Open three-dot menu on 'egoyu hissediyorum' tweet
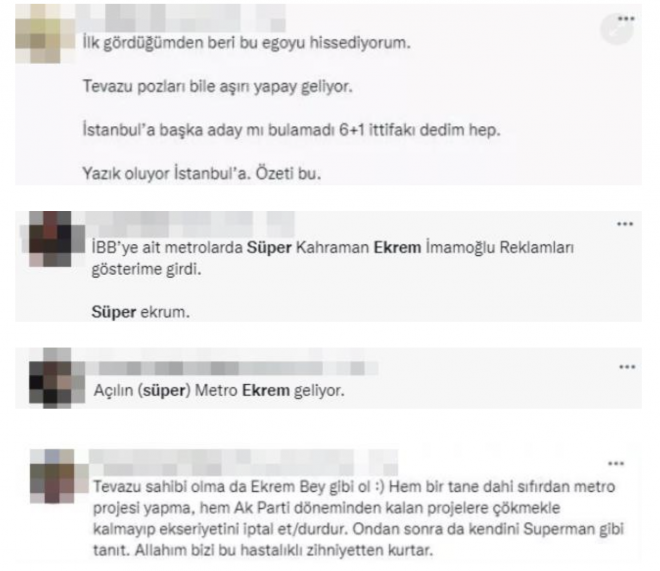 click(626, 19)
